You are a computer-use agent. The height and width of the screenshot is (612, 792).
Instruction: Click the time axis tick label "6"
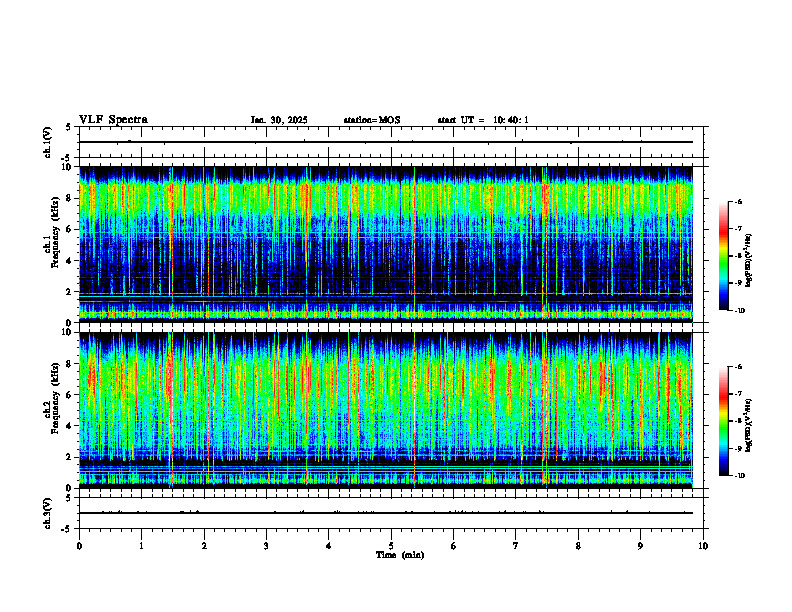[454, 546]
